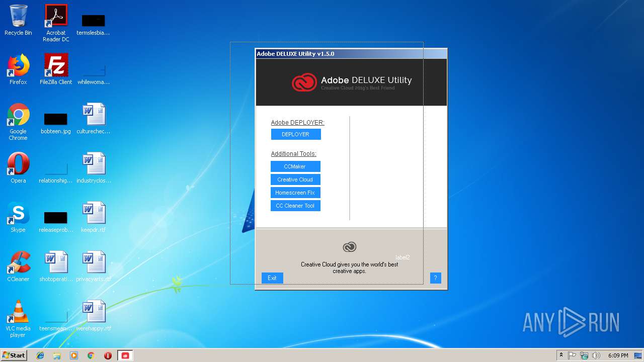Open Chrome from the taskbar
The height and width of the screenshot is (362, 644).
[x=91, y=355]
